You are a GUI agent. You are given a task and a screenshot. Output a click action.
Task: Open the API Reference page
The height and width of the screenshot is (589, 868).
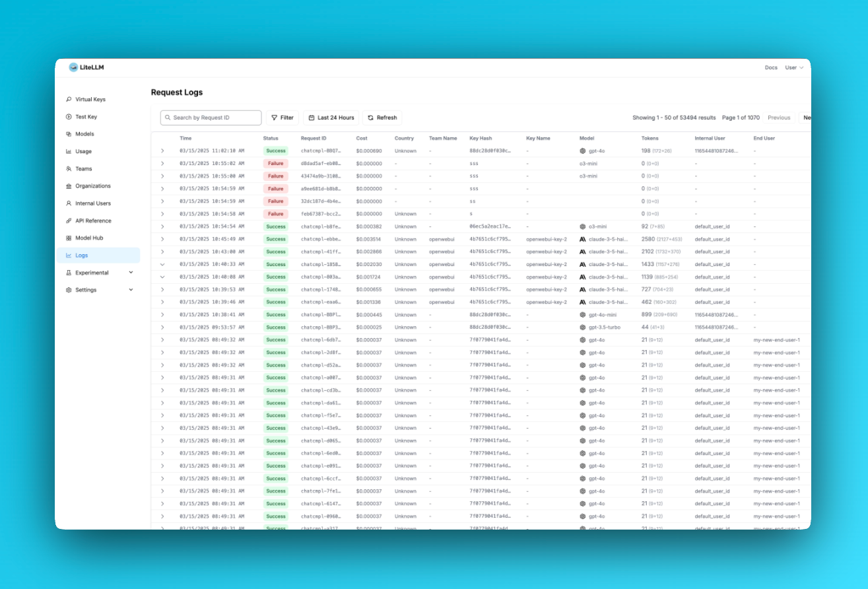pos(93,221)
